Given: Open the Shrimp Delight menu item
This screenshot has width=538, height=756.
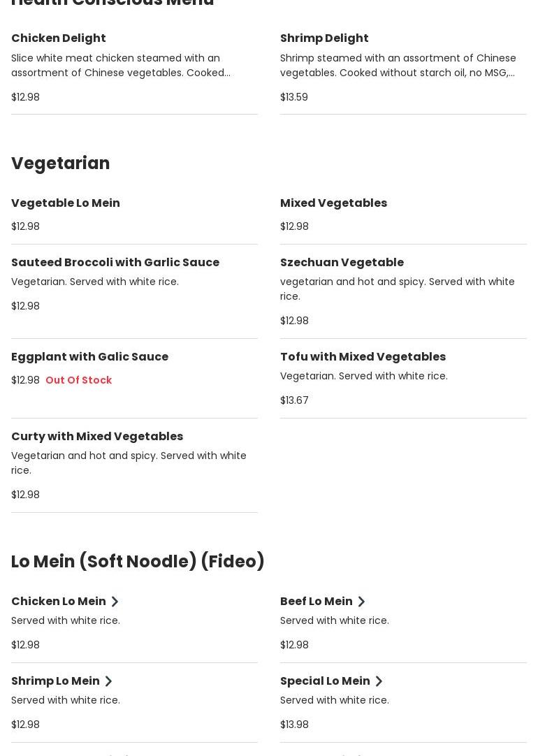Looking at the screenshot, I should point(324,38).
